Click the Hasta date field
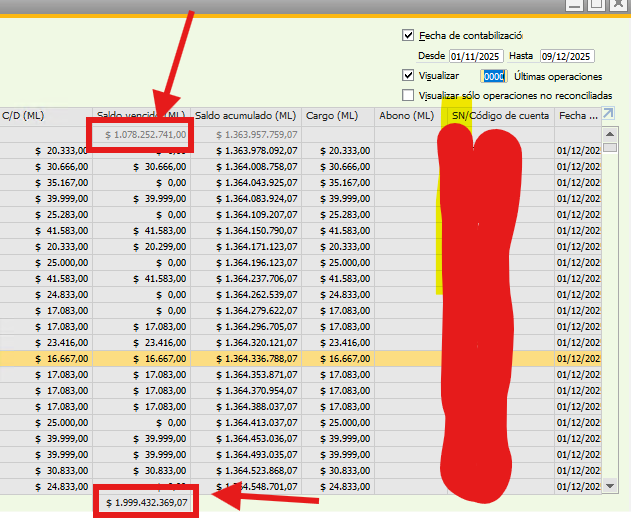This screenshot has height=518, width=631. tap(567, 56)
